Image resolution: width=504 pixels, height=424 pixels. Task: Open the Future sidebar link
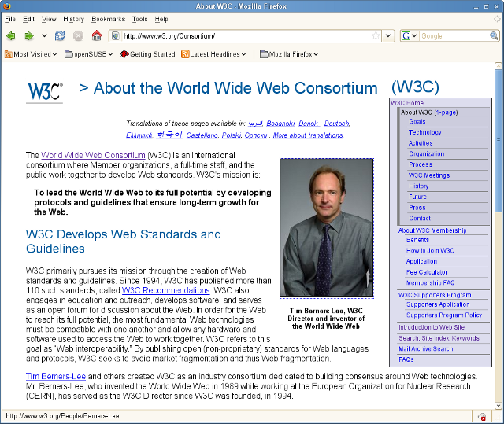(x=417, y=197)
